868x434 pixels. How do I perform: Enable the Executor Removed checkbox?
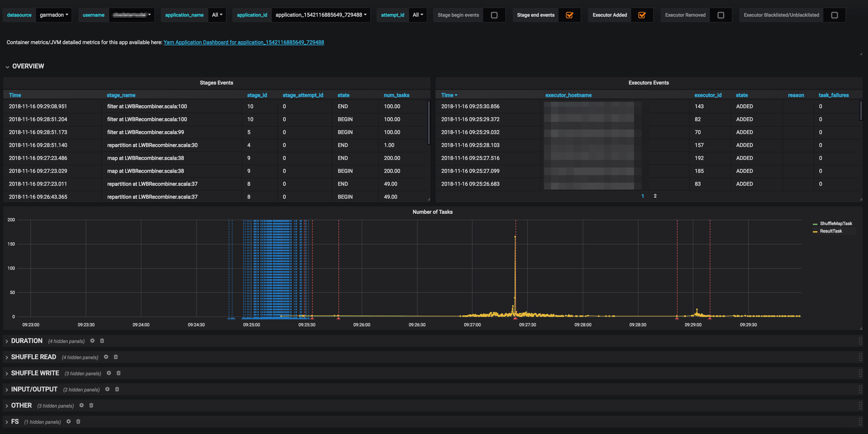pyautogui.click(x=720, y=15)
